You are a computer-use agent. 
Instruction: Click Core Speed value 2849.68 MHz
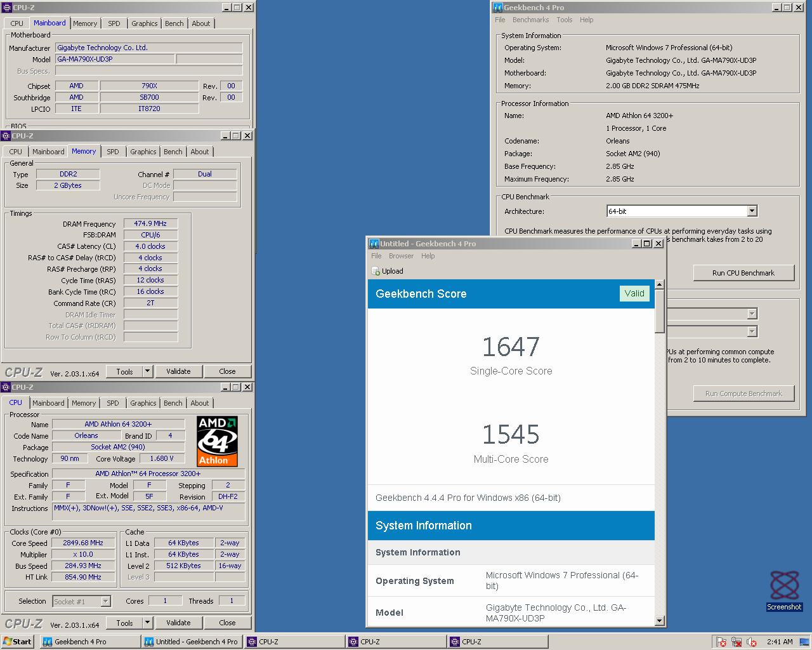[x=83, y=543]
